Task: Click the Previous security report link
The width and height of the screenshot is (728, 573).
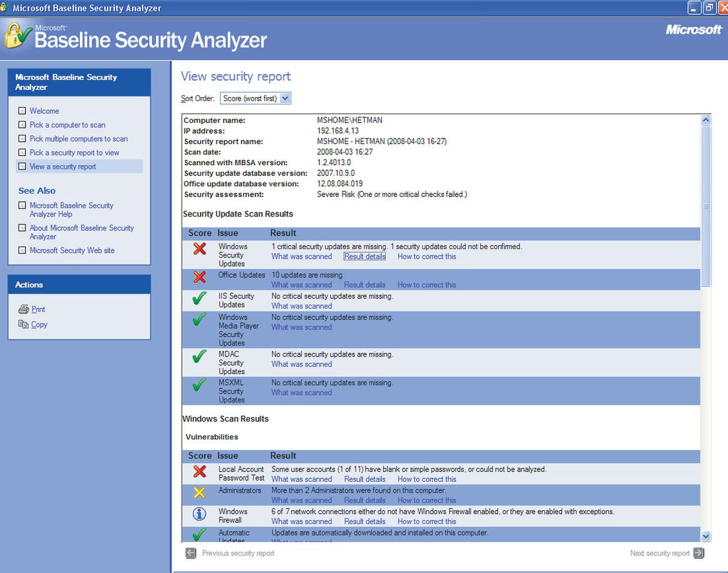Action: [x=238, y=553]
